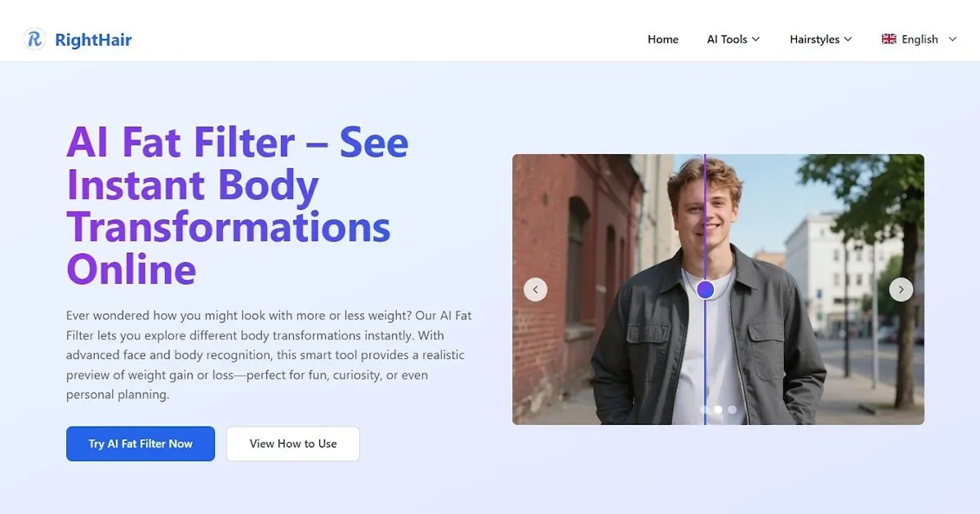Expand the Hairstyles dropdown menu
Screen dimensions: 980x514
821,39
